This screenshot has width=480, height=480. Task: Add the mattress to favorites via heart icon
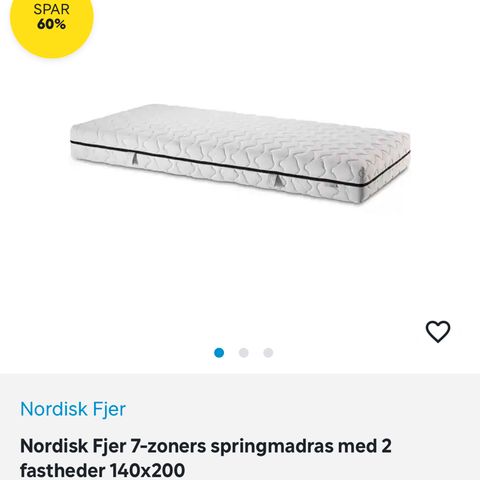coord(438,332)
